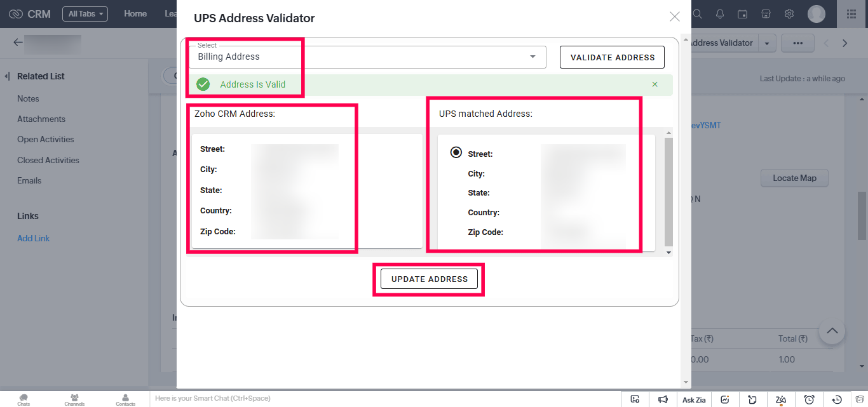
Task: Open Open Activities in the Related List
Action: (46, 139)
